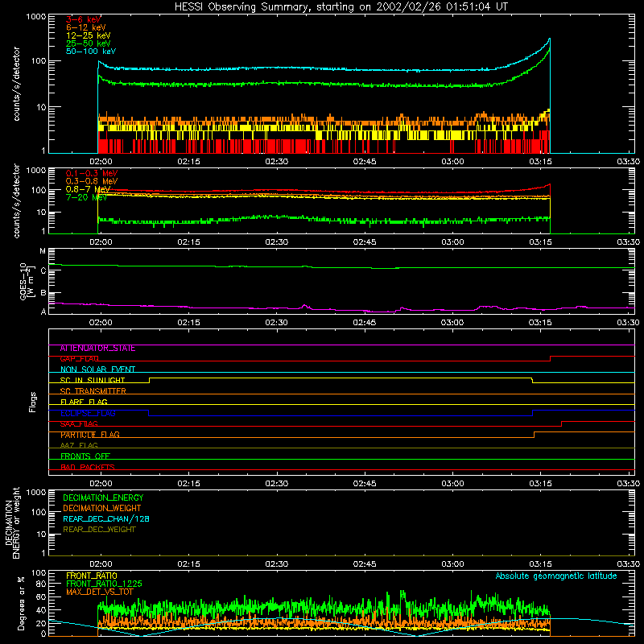644x644 pixels.
Task: Click the SC_IN_SUNLIGHT flag label
Action: (x=93, y=380)
